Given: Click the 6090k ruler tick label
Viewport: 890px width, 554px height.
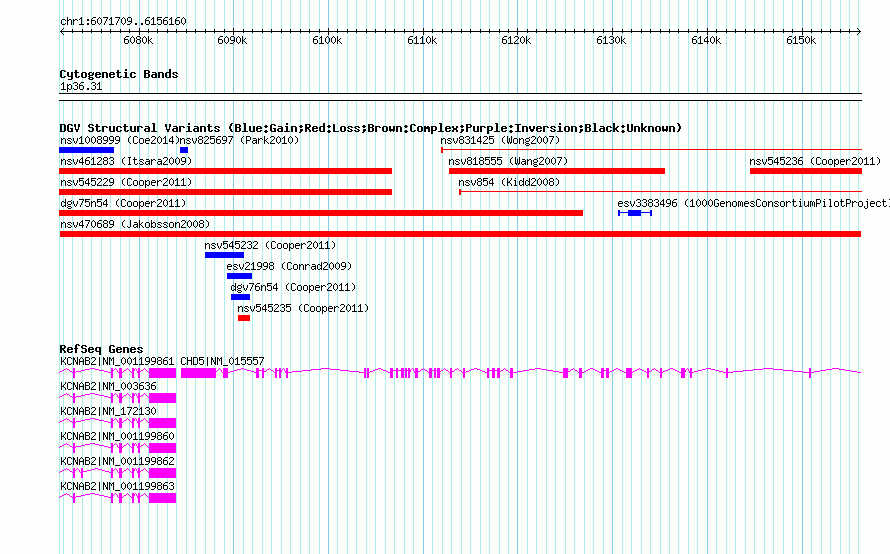Looking at the screenshot, I should pyautogui.click(x=233, y=40).
